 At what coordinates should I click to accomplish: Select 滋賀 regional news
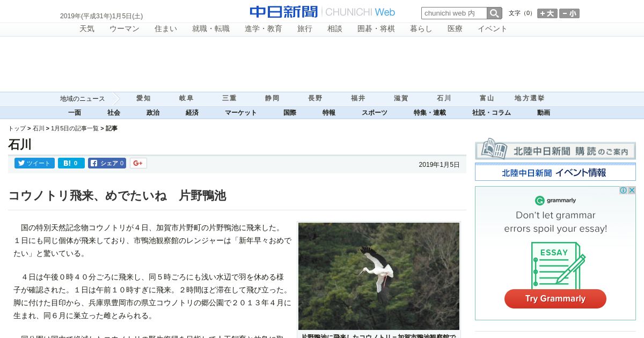(x=401, y=99)
